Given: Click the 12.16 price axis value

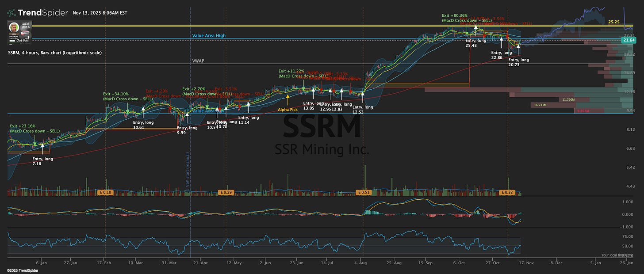Looking at the screenshot, I should [629, 91].
